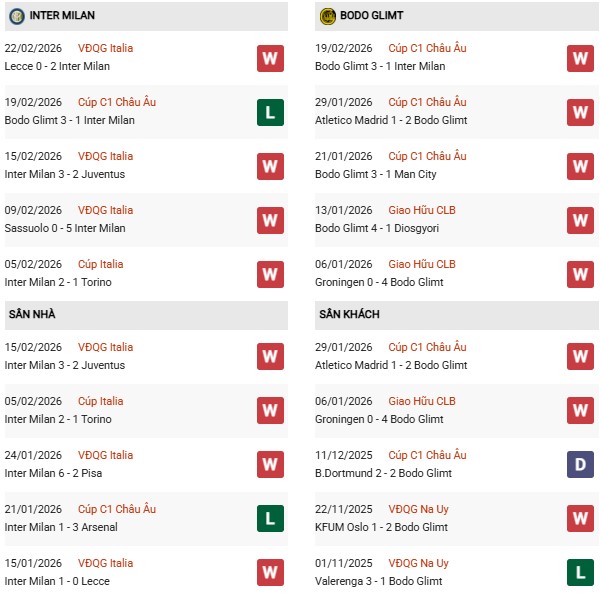Select the SÂN KHÁCH section header
600x593 pixels.
(349, 314)
